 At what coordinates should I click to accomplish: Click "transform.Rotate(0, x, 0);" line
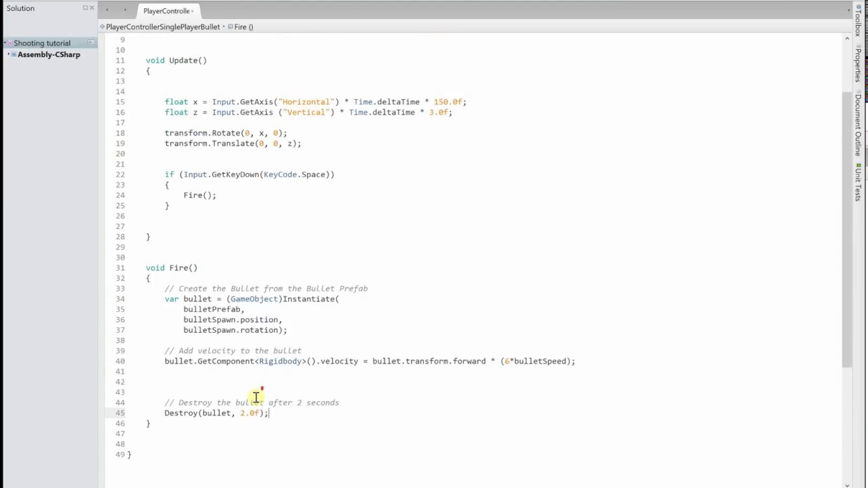point(226,133)
